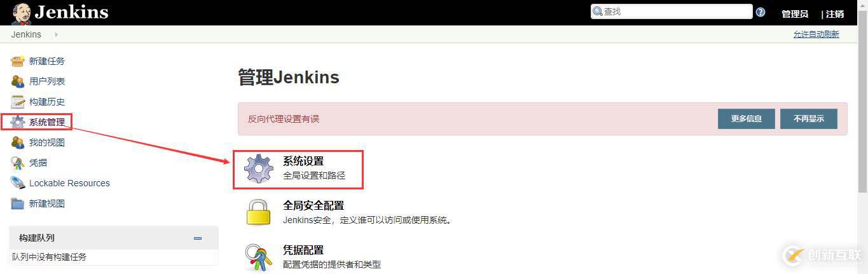
Task: Open 用户列表 people icon in sidebar
Action: [18, 81]
